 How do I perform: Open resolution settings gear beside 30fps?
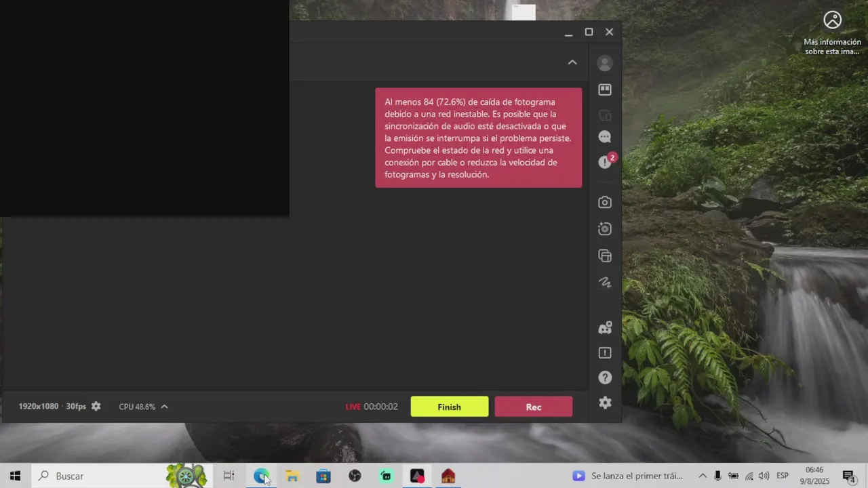[x=96, y=406]
